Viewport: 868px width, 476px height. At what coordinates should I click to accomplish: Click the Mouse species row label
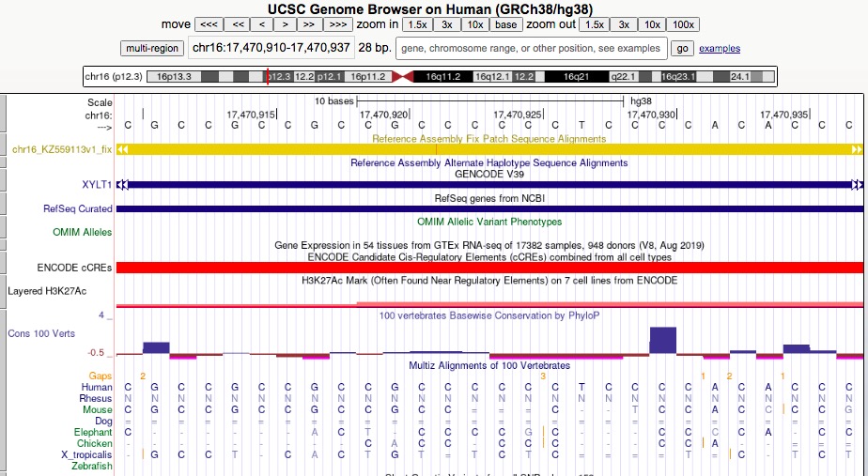click(98, 409)
